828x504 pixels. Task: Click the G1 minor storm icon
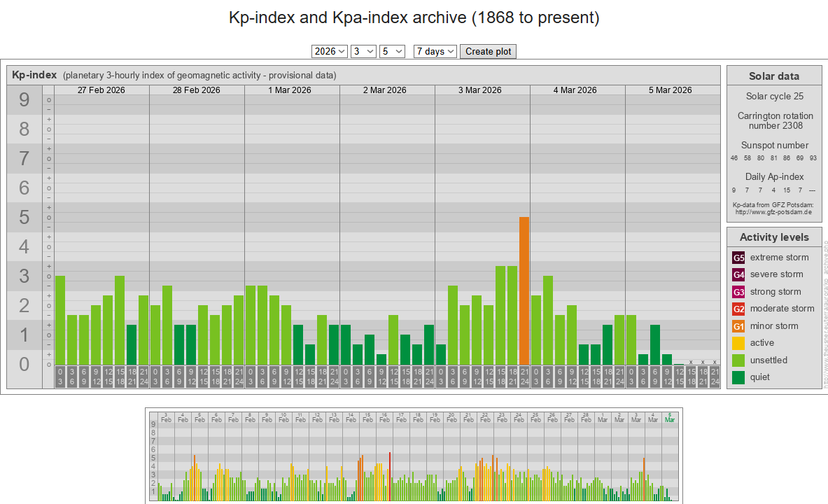pyautogui.click(x=738, y=326)
